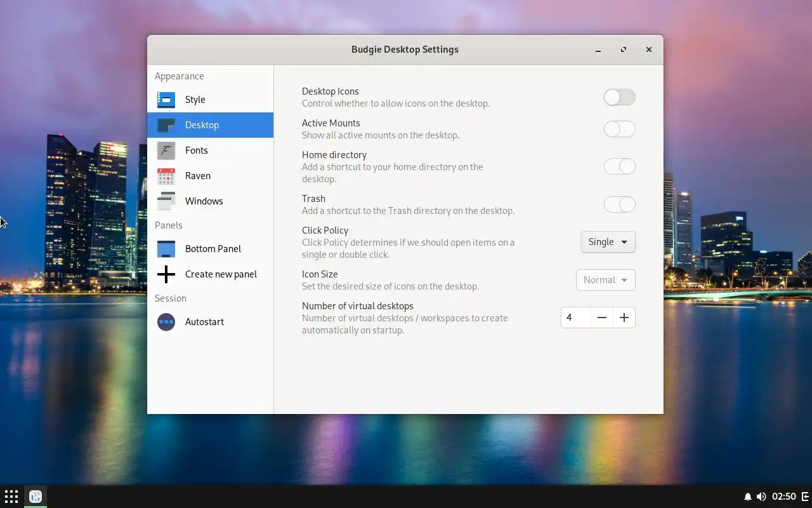Click the Home directory label

(334, 155)
